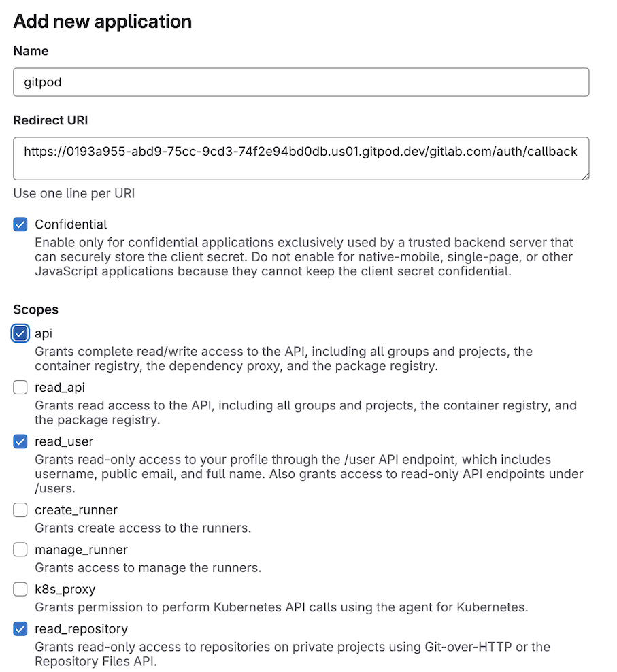Click the Confidential label text
The width and height of the screenshot is (617, 672).
tap(71, 224)
